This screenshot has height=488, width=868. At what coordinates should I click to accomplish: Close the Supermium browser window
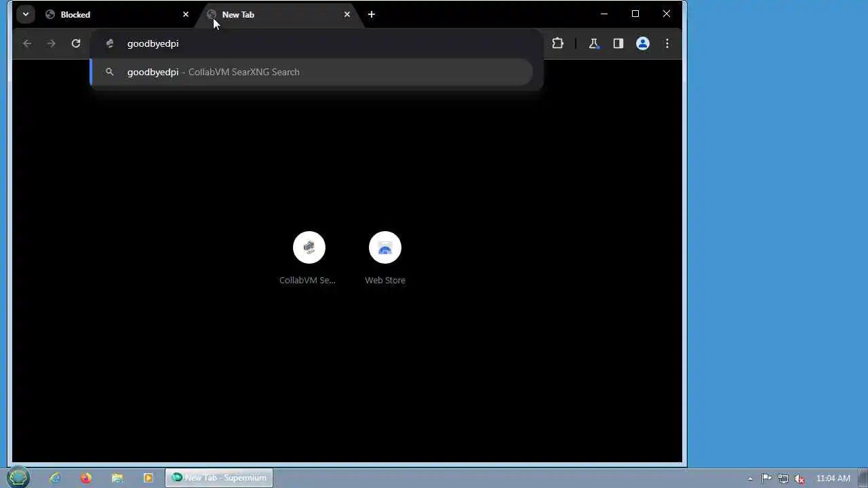pos(667,14)
